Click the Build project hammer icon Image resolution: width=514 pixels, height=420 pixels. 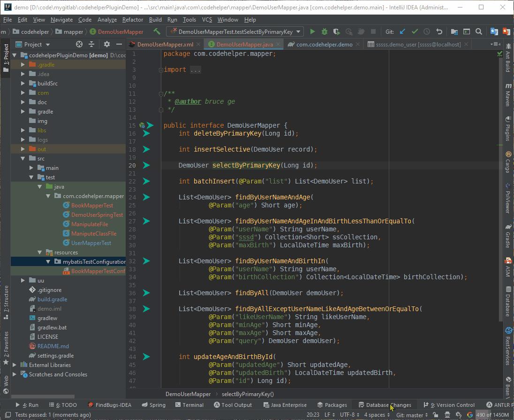point(157,31)
